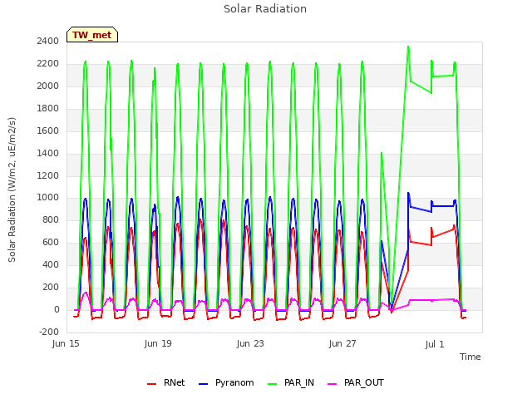This screenshot has height=399, width=532.
Task: Click the vertical axis title Solar Radiation (W/m2, uE/m2/s)
Action: click(12, 190)
